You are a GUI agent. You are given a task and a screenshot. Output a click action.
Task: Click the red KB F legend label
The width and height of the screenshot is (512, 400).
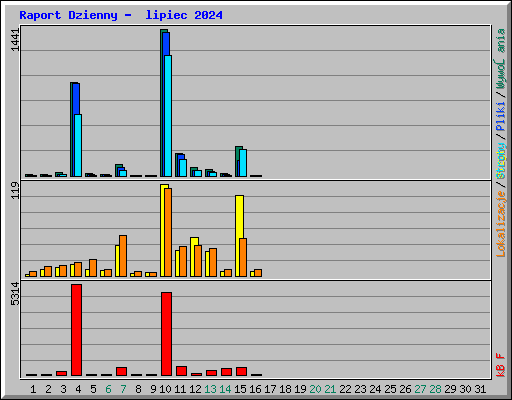[500, 365]
